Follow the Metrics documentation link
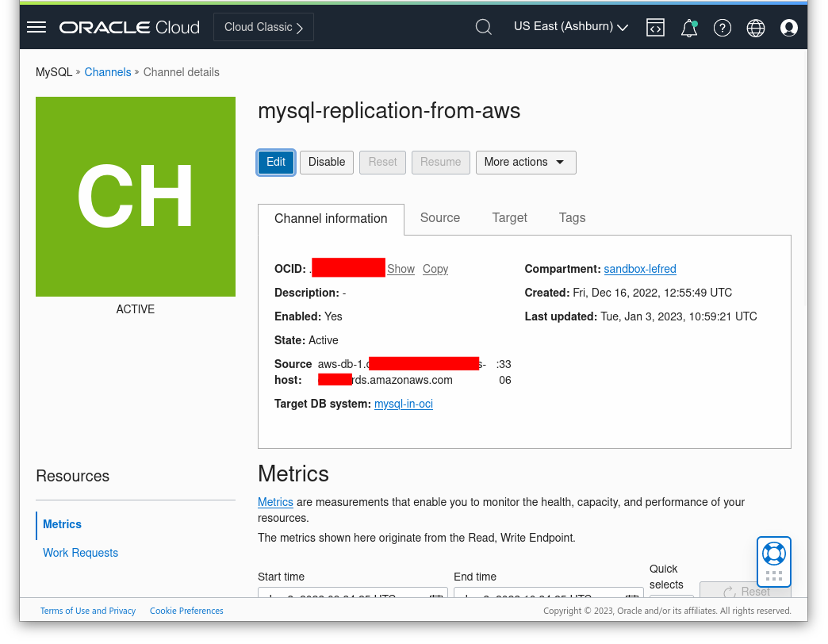This screenshot has width=828, height=644. point(275,502)
